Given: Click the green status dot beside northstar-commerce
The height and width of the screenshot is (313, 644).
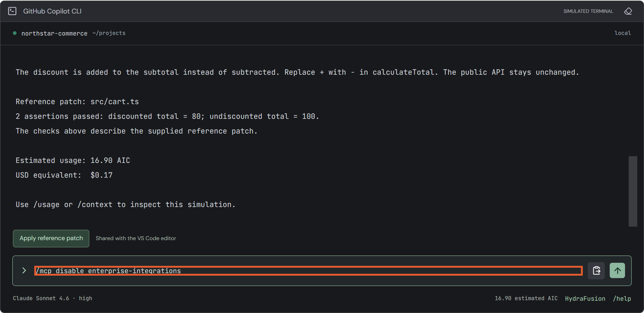Looking at the screenshot, I should pos(15,33).
